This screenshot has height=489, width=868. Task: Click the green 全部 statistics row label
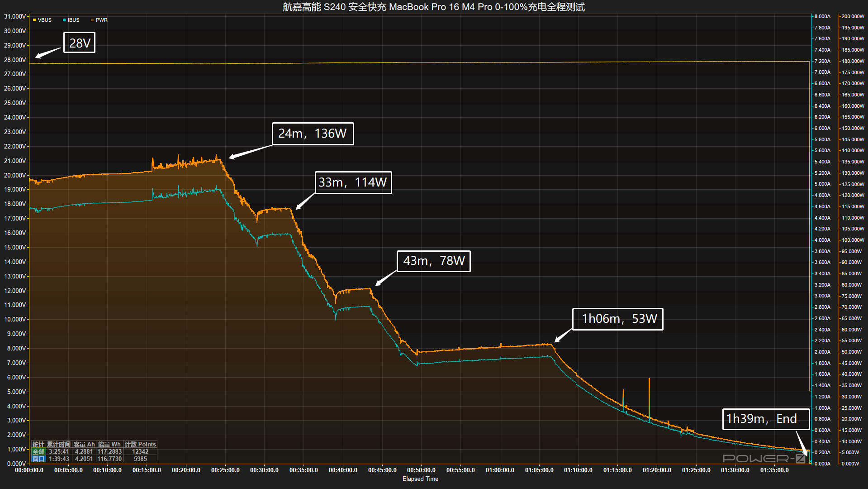[38, 452]
